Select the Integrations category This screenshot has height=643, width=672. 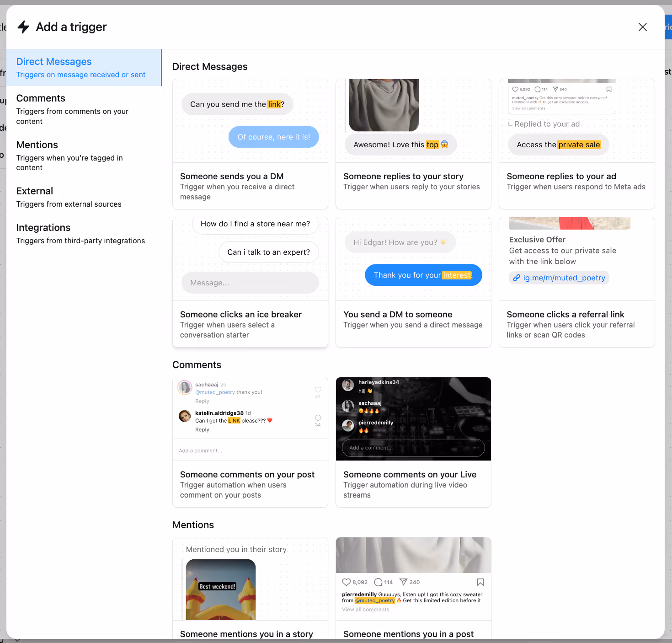click(x=84, y=234)
